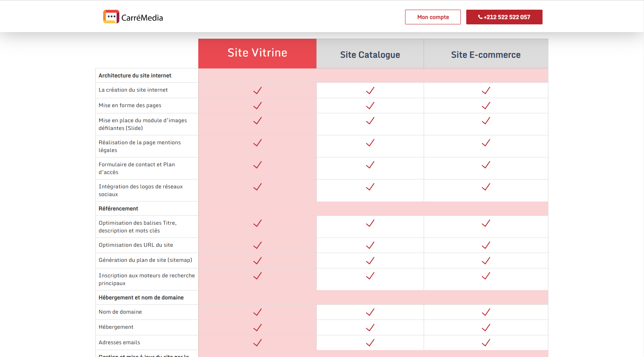Click the Inscription aux moteurs de recherche principaux label

coord(146,279)
